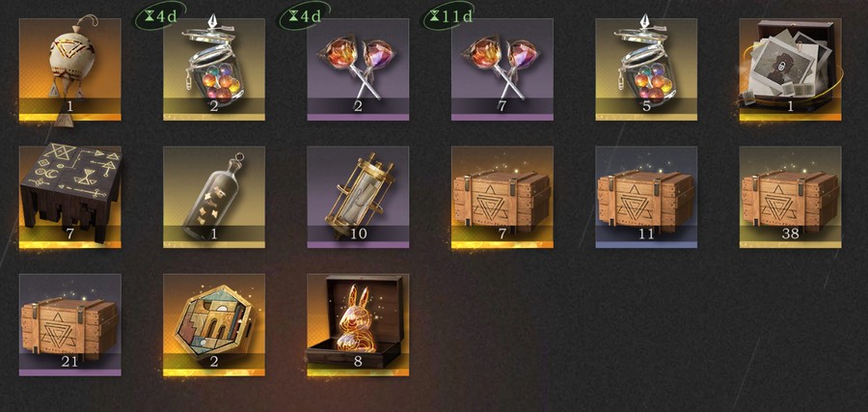Select the lollipop item with quantity 2
Image resolution: width=868 pixels, height=412 pixels.
click(x=358, y=69)
